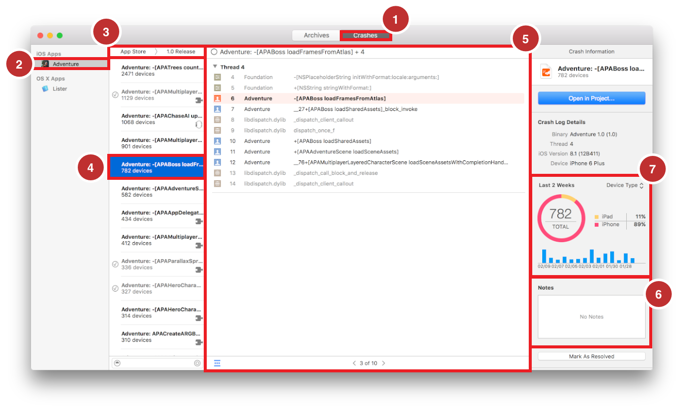Select frame 12 APAMultiplayerLayeredCharacterScene

pyautogui.click(x=368, y=162)
